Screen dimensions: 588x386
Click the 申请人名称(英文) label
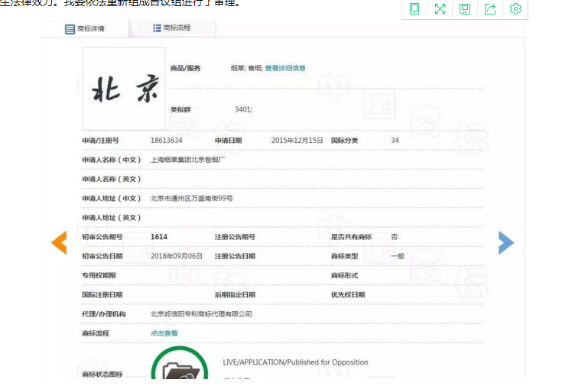(x=112, y=179)
